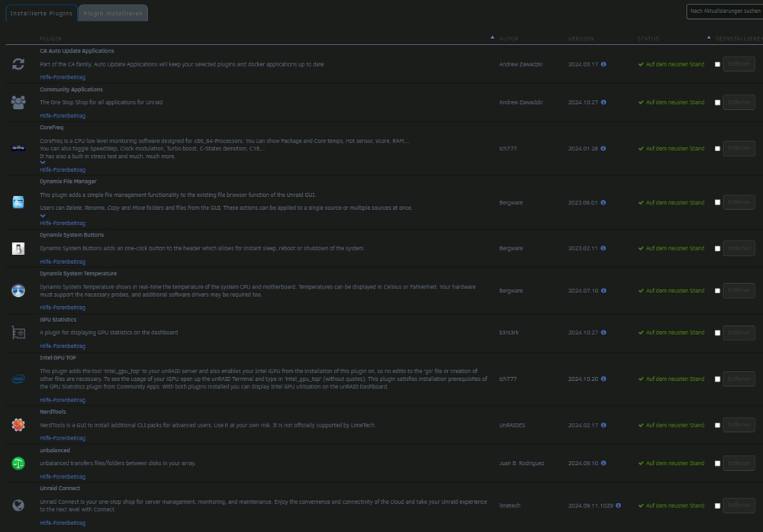The width and height of the screenshot is (763, 532).
Task: Click Entfernen button in GPU Statistics row
Action: [739, 333]
